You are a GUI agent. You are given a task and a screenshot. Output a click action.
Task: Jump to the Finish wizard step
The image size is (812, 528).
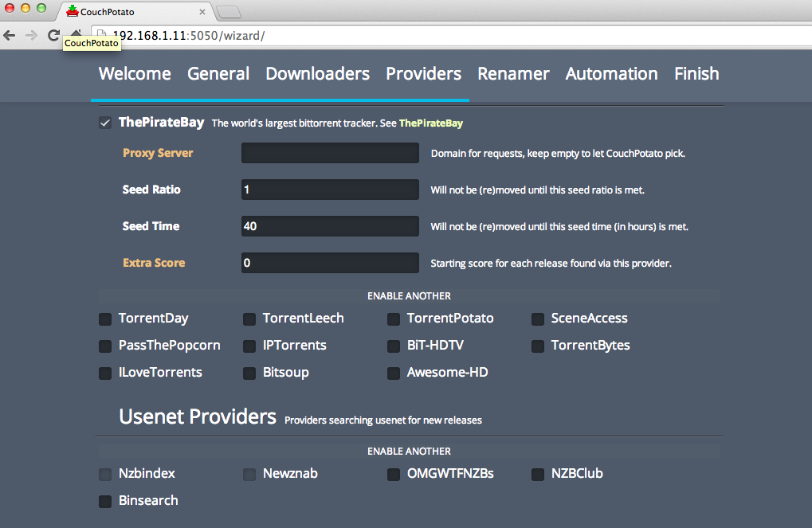pyautogui.click(x=696, y=73)
